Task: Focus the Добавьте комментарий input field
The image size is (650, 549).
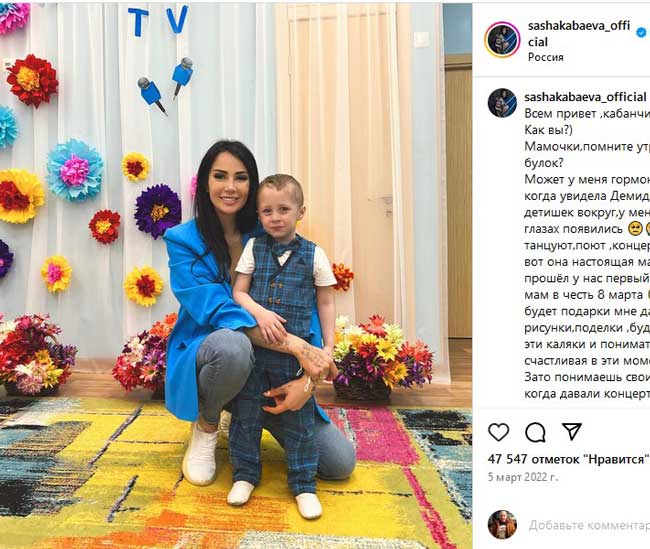Action: pyautogui.click(x=589, y=525)
